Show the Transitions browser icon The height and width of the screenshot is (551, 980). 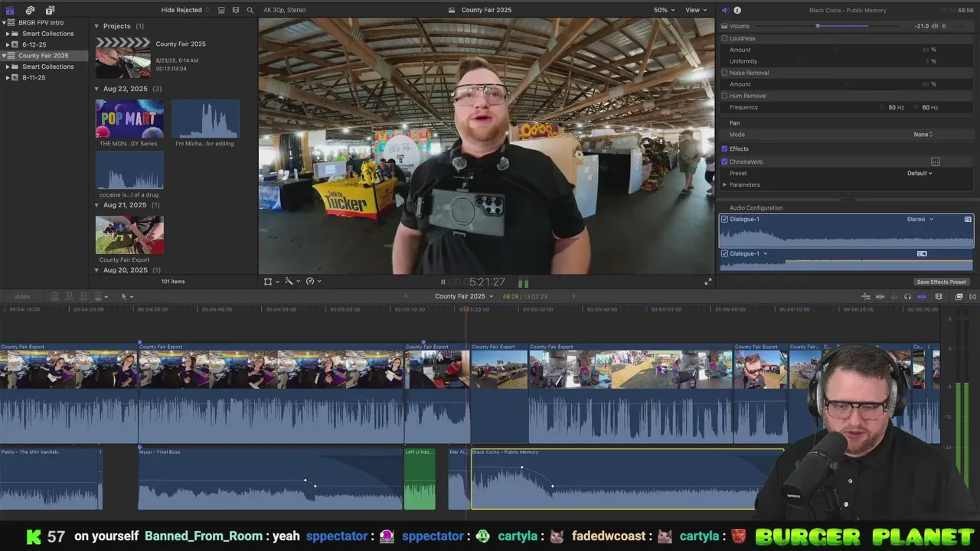pos(972,297)
